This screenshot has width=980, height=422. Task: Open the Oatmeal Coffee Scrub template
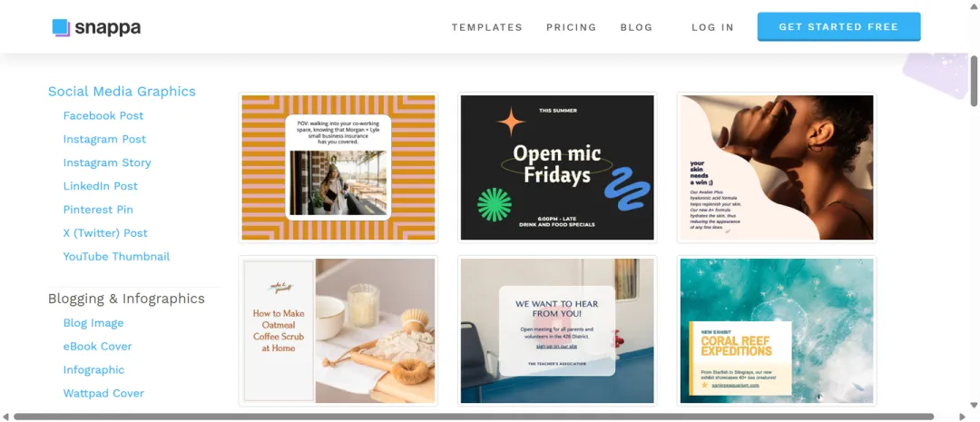pyautogui.click(x=338, y=330)
